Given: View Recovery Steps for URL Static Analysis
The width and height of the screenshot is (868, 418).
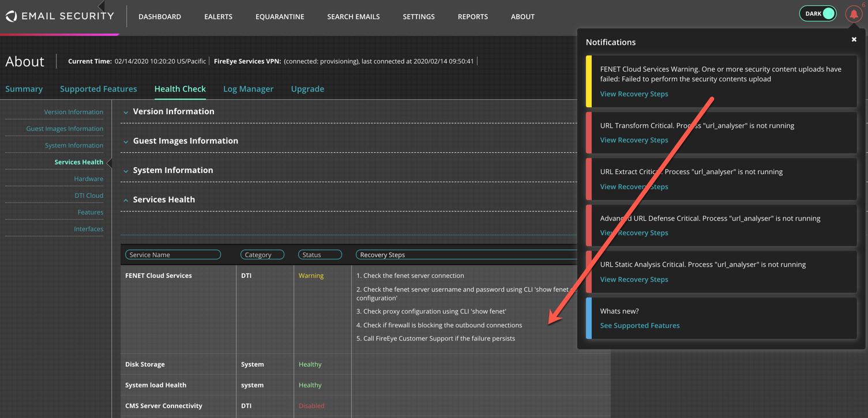Looking at the screenshot, I should pyautogui.click(x=634, y=280).
